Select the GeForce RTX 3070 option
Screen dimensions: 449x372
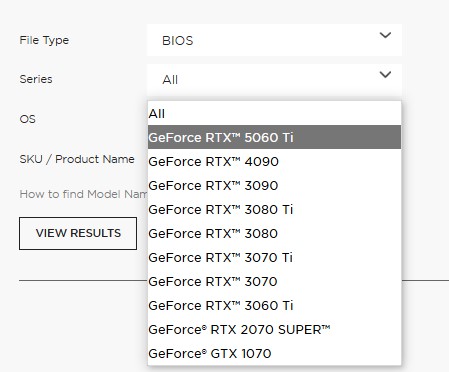click(x=274, y=282)
